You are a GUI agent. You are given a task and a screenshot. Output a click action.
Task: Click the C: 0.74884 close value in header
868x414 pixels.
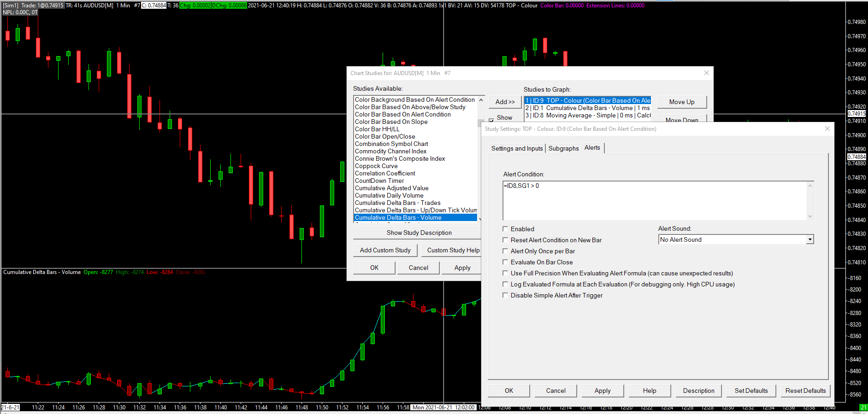coord(154,6)
